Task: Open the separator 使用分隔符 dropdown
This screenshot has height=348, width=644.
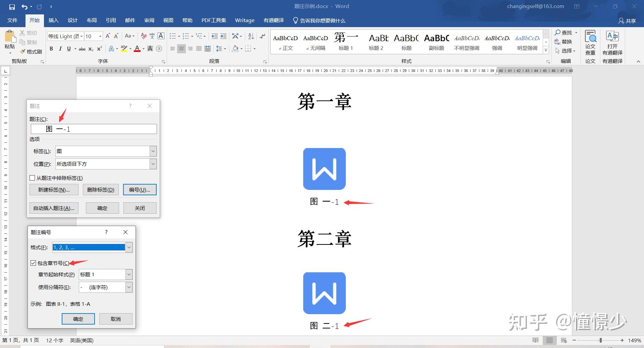Action: (x=129, y=287)
